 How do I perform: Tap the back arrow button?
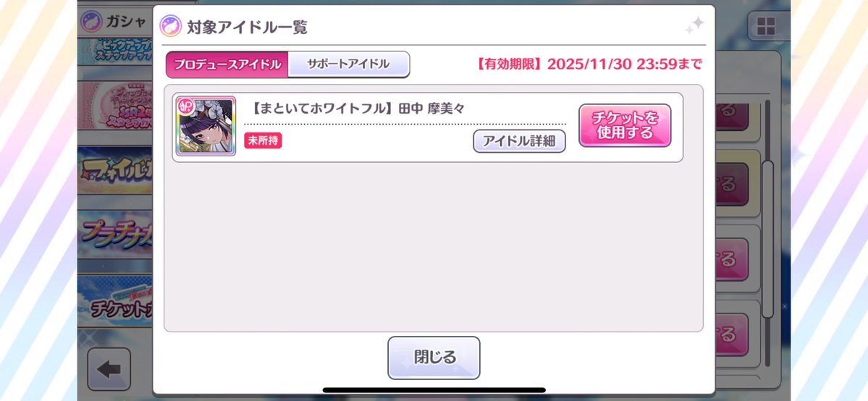tap(109, 369)
